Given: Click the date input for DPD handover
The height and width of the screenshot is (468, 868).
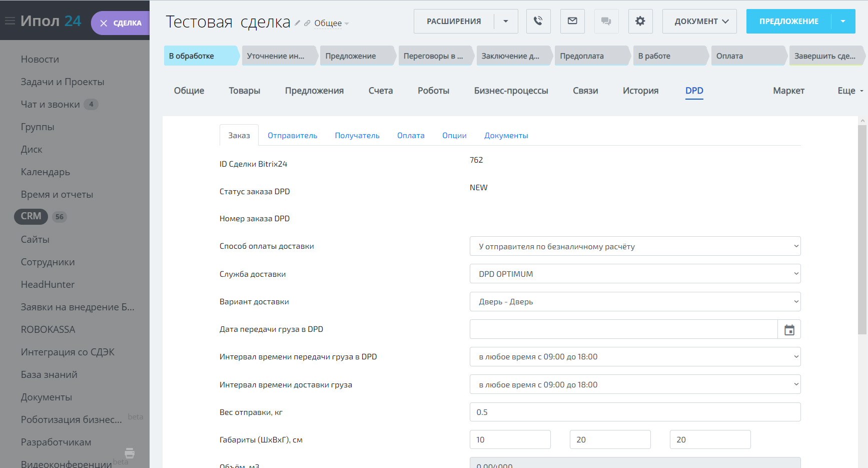Looking at the screenshot, I should [x=623, y=329].
